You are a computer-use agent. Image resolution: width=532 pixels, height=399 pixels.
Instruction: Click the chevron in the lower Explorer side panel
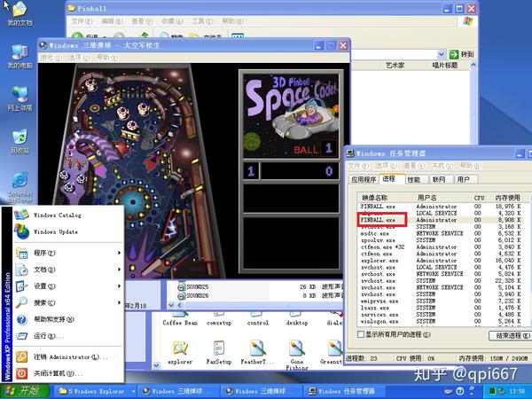(156, 365)
